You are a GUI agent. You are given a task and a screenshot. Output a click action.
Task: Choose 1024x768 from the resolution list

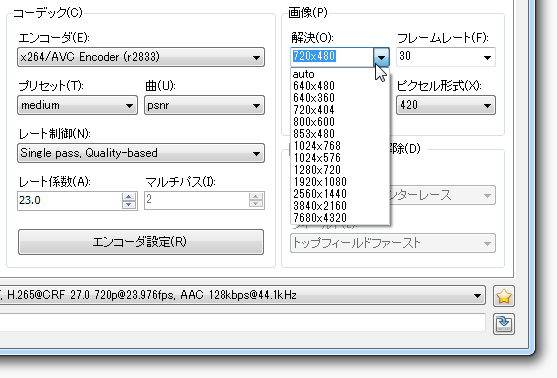340,146
